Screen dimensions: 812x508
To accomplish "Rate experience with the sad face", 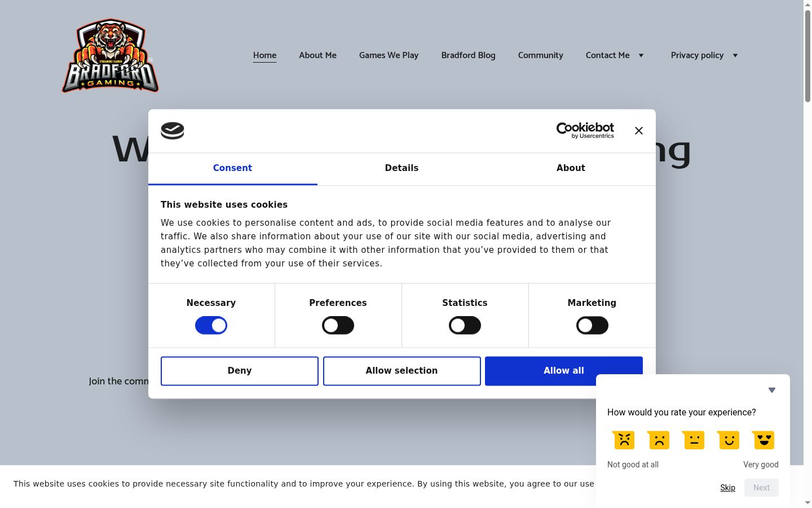I will point(659,440).
